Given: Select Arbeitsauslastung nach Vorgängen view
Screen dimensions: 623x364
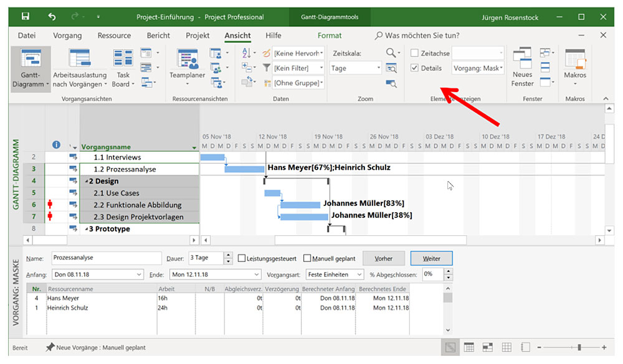Looking at the screenshot, I should [80, 69].
